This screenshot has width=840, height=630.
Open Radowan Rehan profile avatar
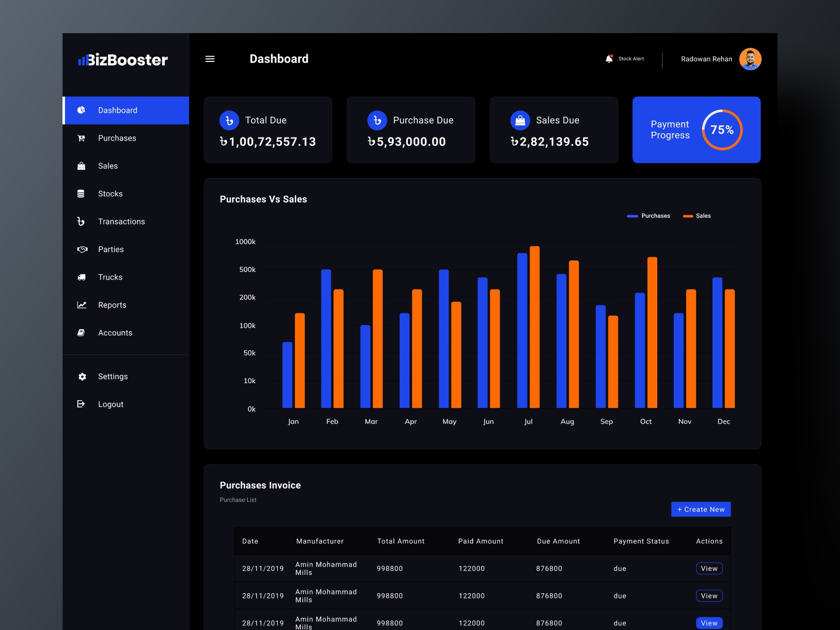(x=750, y=59)
